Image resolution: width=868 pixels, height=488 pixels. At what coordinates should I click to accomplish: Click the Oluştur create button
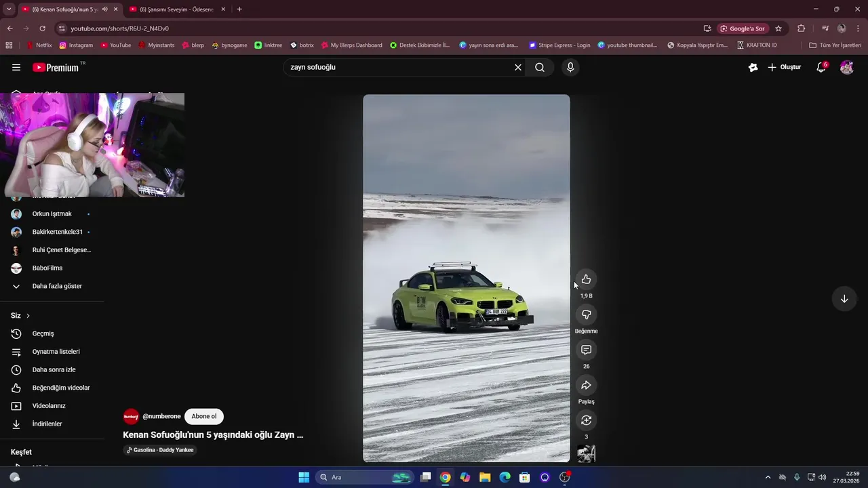785,67
